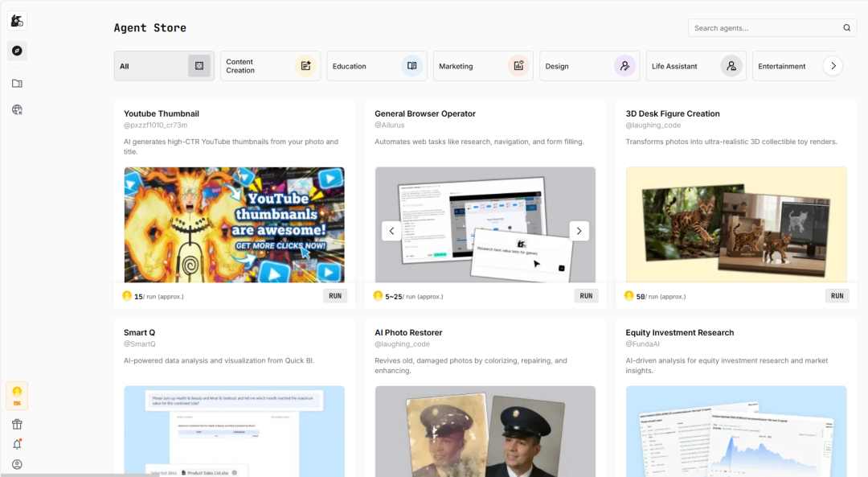The height and width of the screenshot is (477, 868).
Task: Select the Education category tab
Action: [x=376, y=66]
